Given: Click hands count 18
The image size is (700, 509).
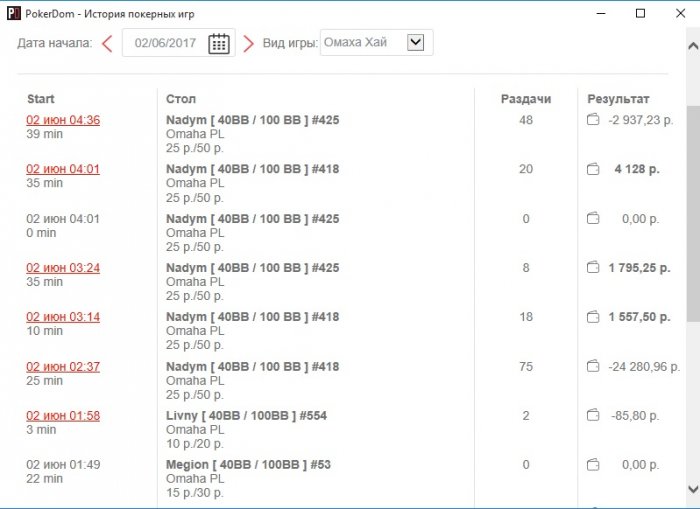Looking at the screenshot, I should [x=526, y=317].
